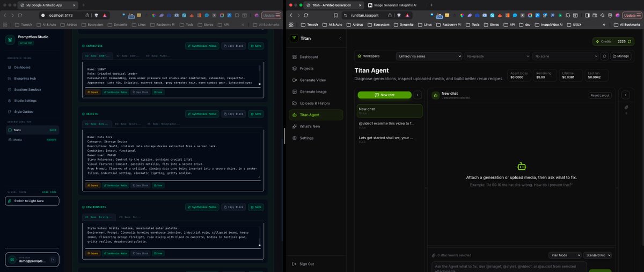Screen dimensions: 644x272
Task: Open the Unfiled / no series dropdown
Action: 429,56
